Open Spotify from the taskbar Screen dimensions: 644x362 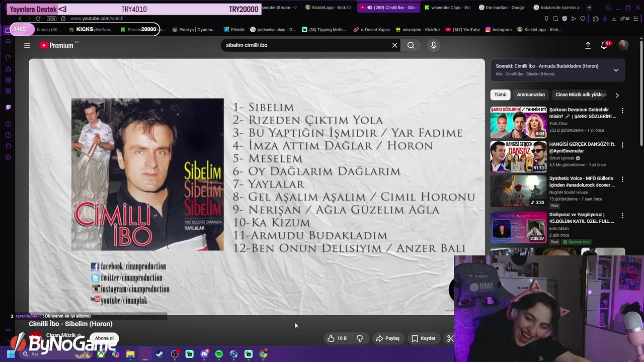coord(219,354)
